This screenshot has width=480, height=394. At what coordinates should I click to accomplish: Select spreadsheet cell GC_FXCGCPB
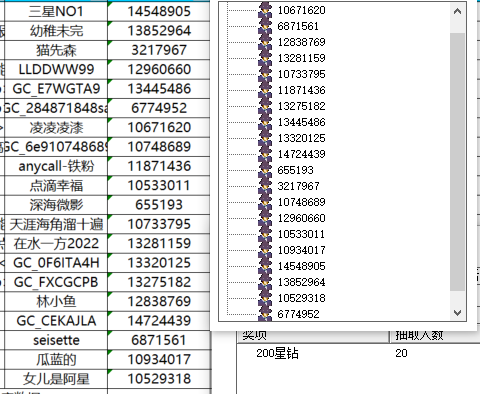pos(56,282)
